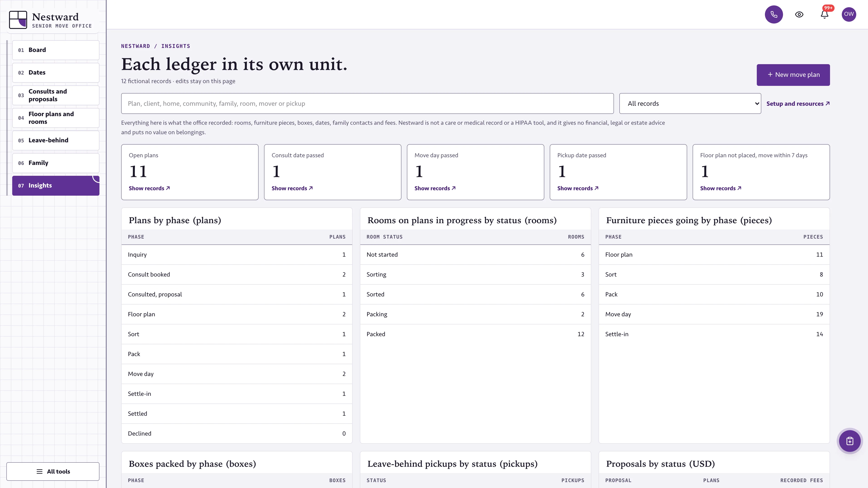Click the Settle-in pieces row
This screenshot has height=488, width=868.
(714, 334)
